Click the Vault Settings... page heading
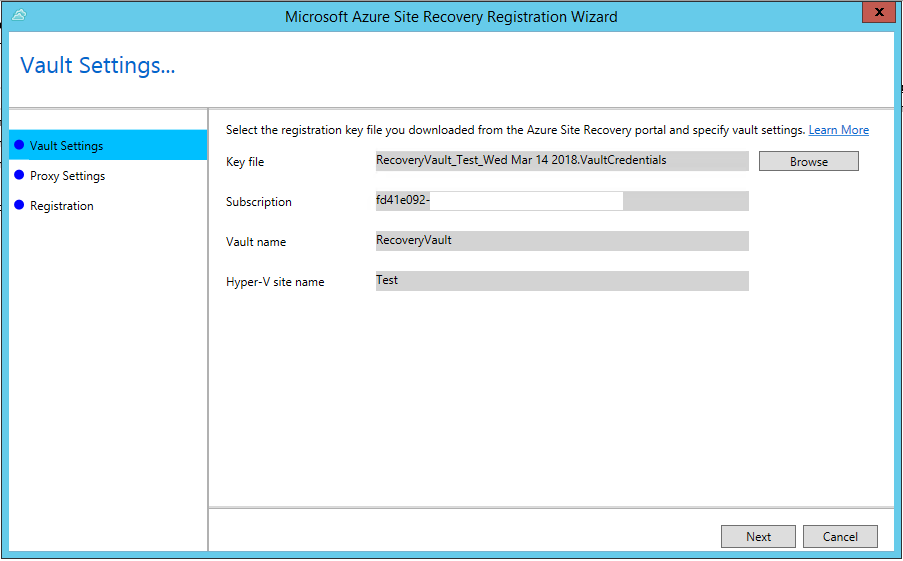Image resolution: width=903 pixels, height=561 pixels. tap(97, 66)
